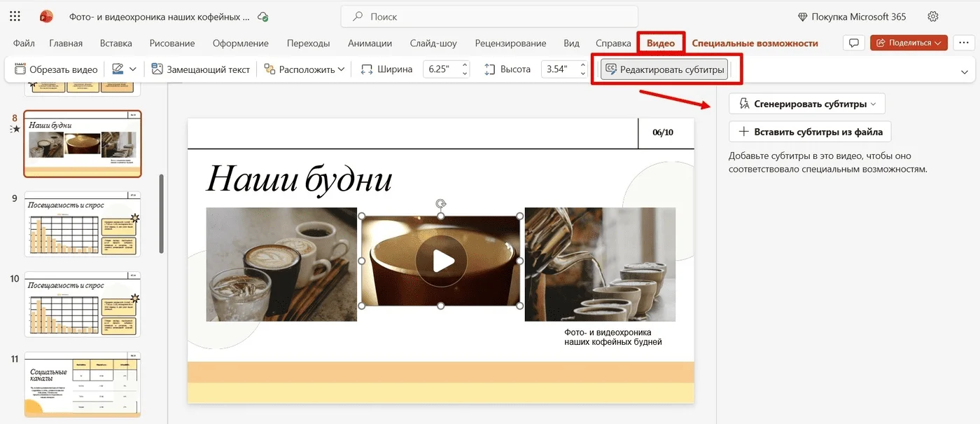
Task: Click the cloud save status icon
Action: (x=263, y=17)
